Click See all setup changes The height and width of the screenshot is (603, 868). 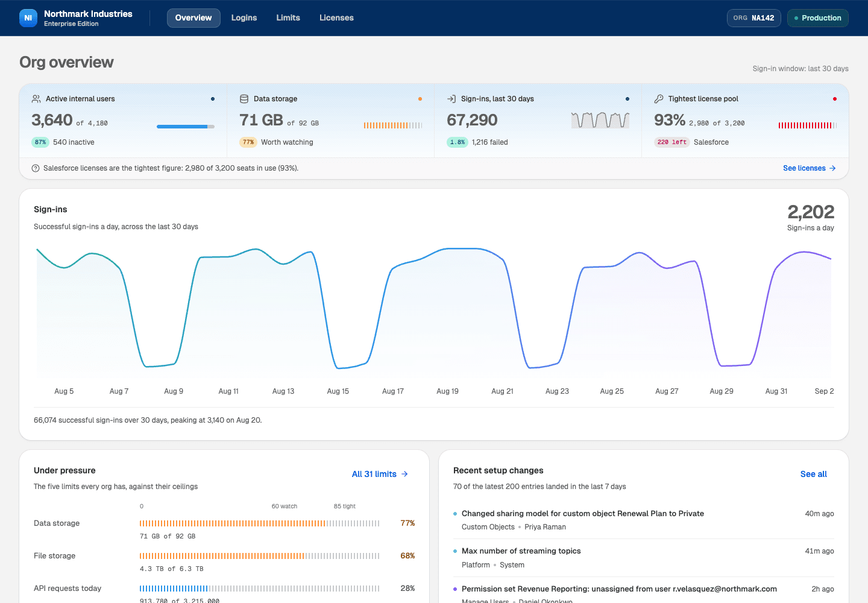click(814, 474)
